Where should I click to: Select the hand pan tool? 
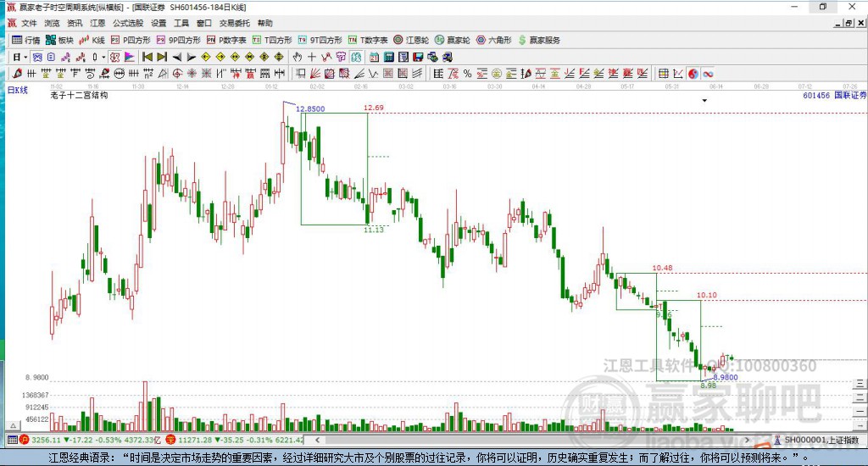(x=298, y=57)
